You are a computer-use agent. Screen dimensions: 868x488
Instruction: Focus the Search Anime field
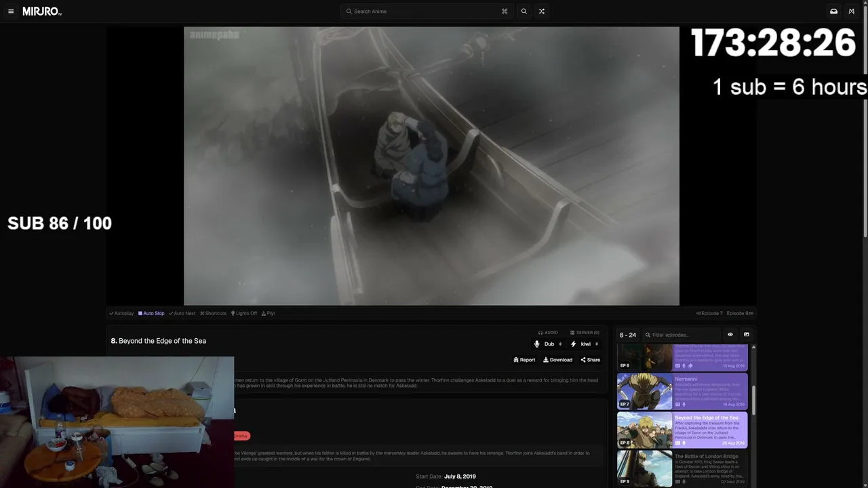[x=427, y=12]
